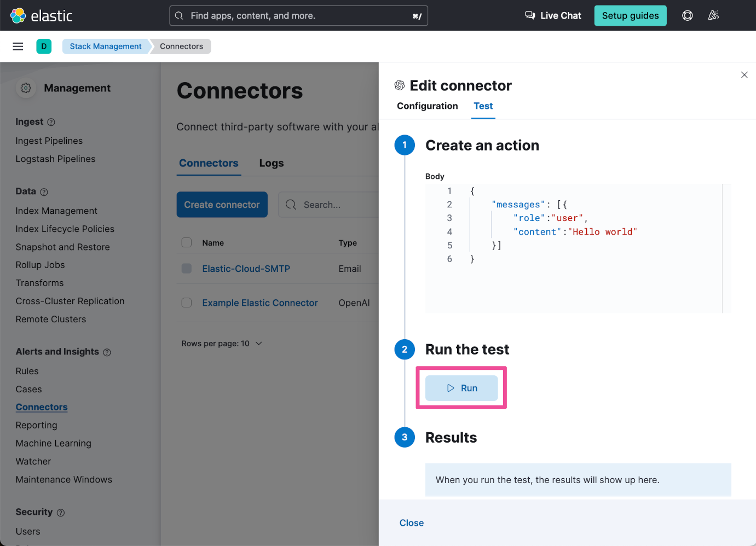
Task: Close the Edit connector flyout with X
Action: coord(744,75)
